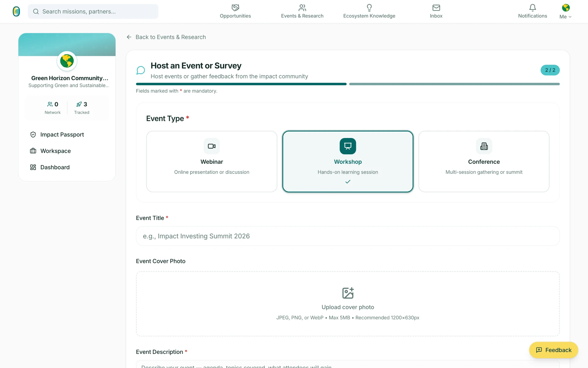Click the checkmark on the Workshop card

pyautogui.click(x=348, y=182)
